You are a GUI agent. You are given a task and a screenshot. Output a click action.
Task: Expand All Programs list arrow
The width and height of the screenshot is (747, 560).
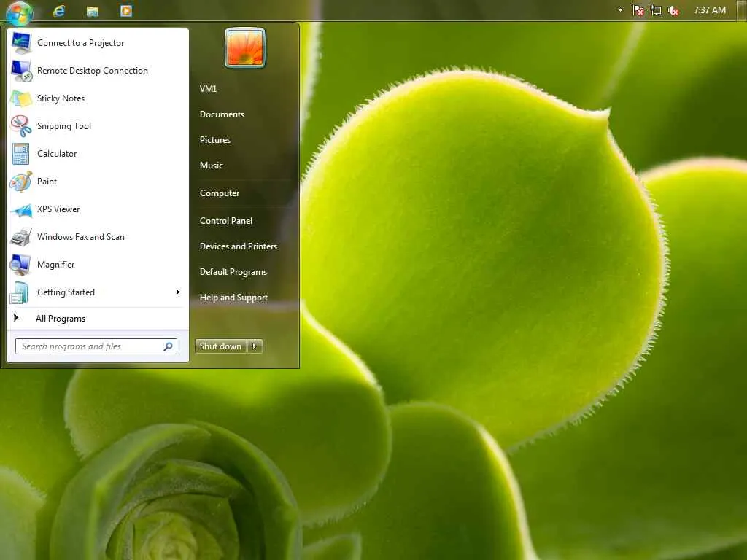(16, 318)
